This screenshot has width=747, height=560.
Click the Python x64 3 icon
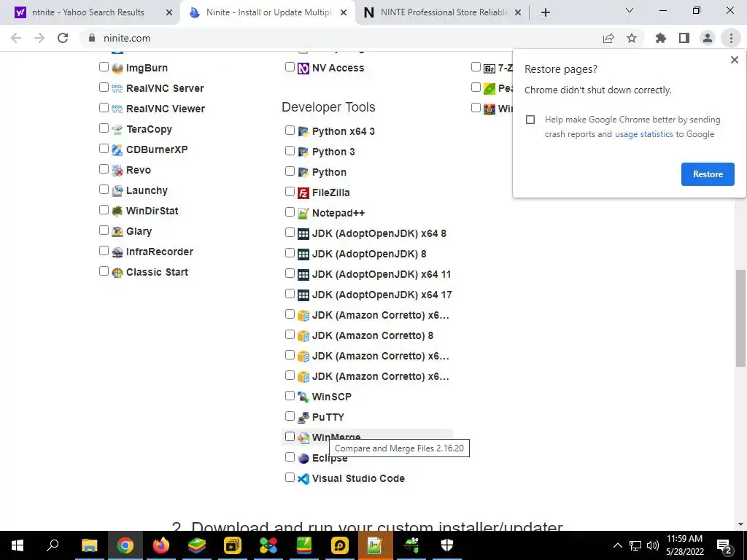[x=303, y=131]
